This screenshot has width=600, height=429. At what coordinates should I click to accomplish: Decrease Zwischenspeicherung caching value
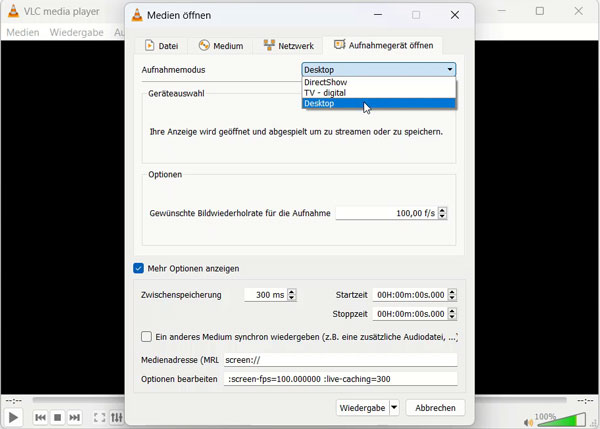(292, 298)
